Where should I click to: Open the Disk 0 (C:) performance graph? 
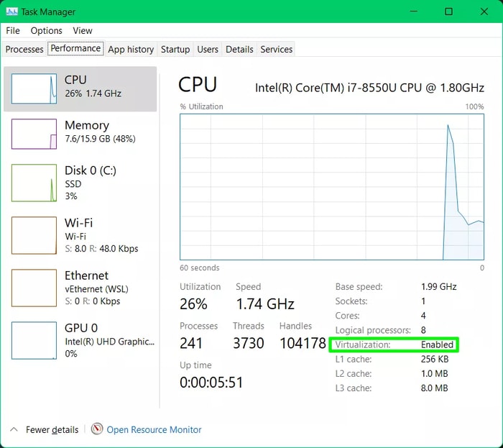[x=34, y=183]
